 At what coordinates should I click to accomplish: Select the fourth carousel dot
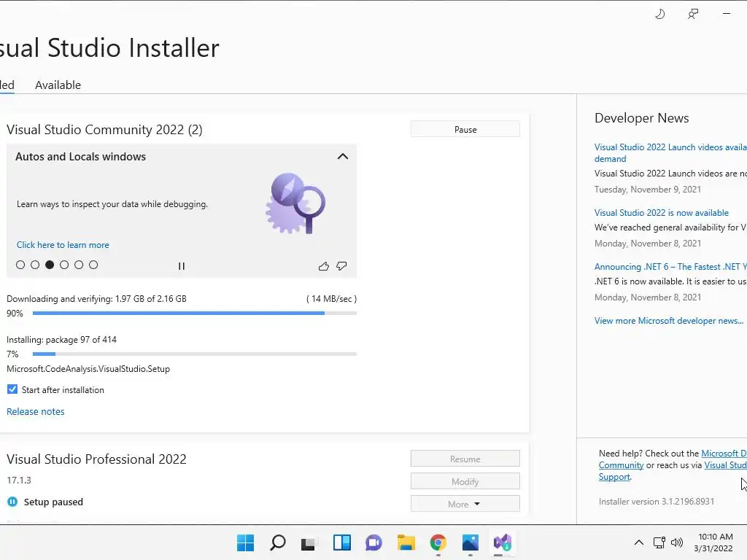64,265
